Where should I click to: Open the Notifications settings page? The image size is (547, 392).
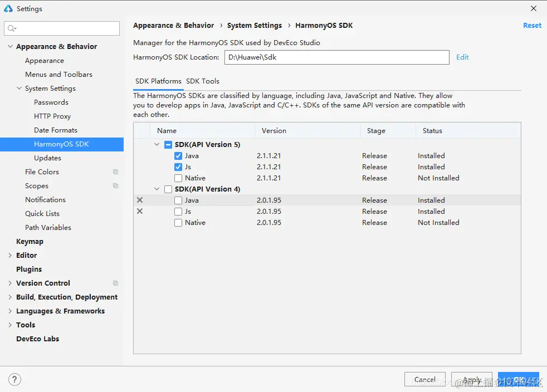[45, 200]
